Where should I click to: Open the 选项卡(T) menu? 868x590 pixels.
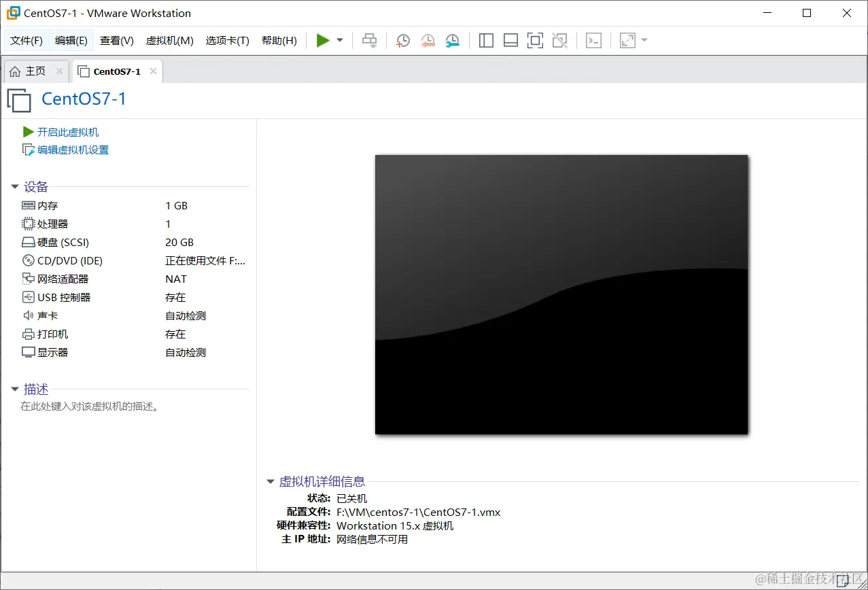coord(228,41)
